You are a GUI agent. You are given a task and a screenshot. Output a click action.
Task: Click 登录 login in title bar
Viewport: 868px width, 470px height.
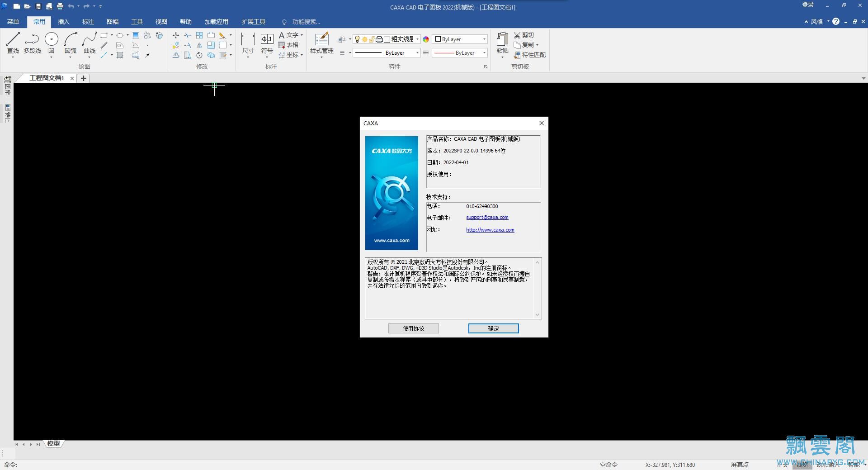coord(807,5)
